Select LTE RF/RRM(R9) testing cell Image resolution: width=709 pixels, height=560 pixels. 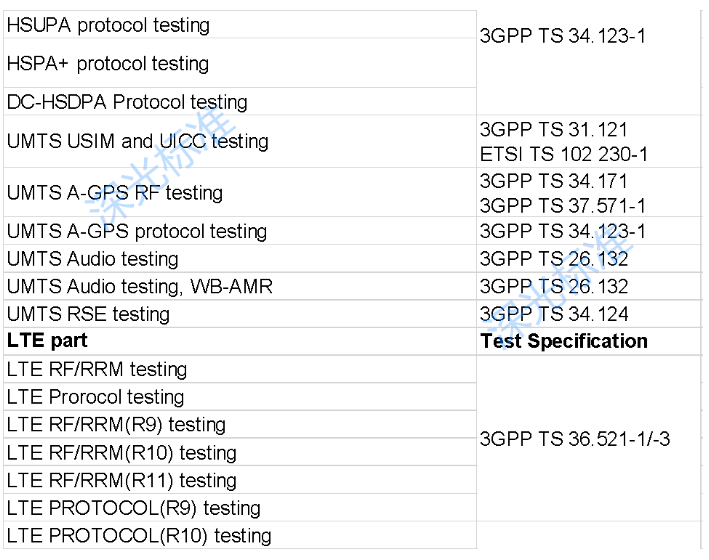[116, 425]
